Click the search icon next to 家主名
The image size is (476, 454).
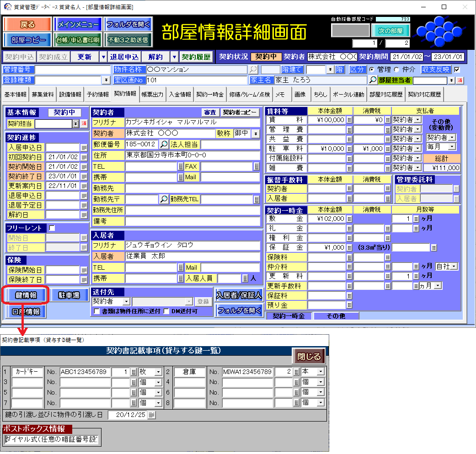click(373, 80)
